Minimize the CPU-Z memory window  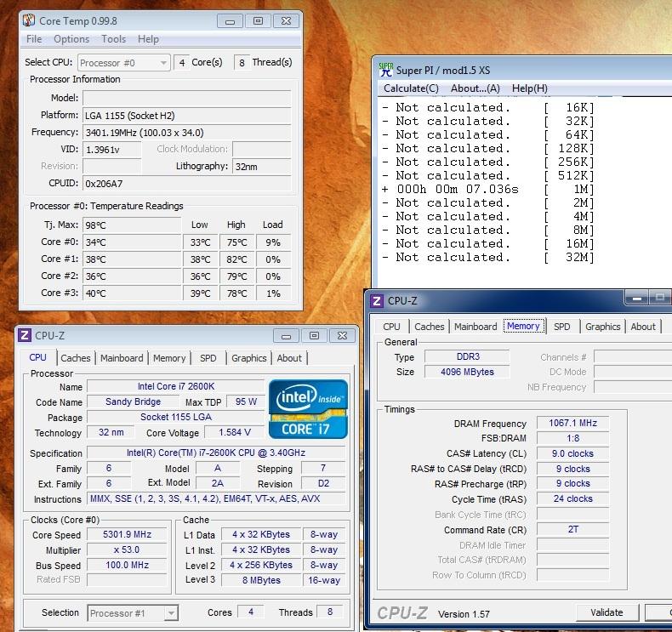point(637,298)
